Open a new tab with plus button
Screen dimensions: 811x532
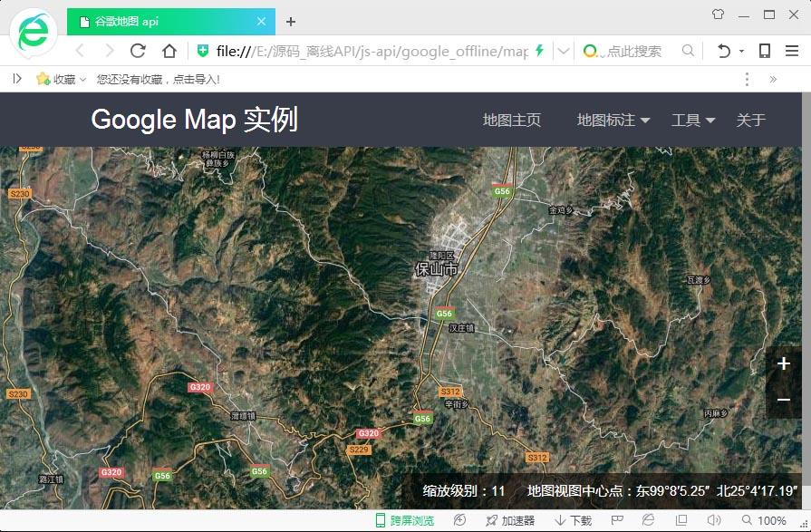[x=291, y=22]
